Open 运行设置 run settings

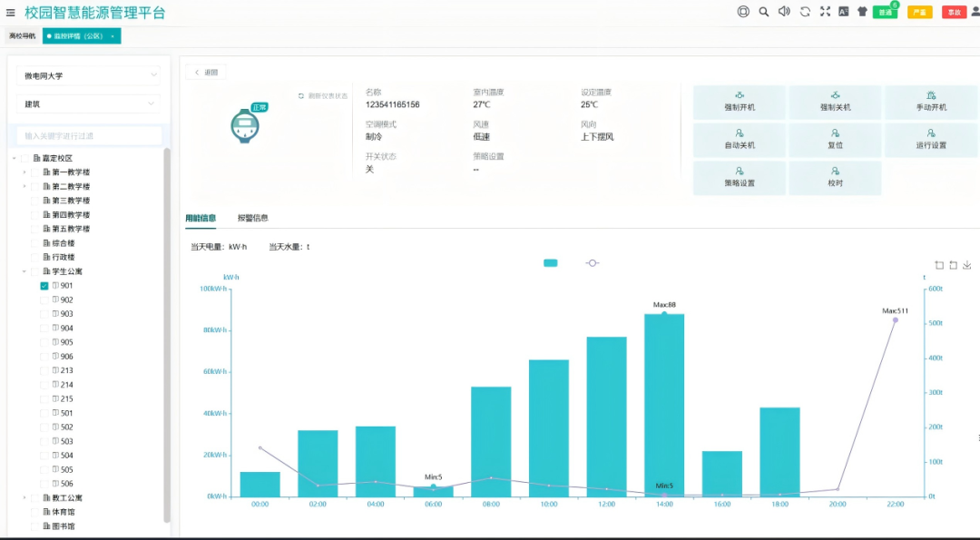(x=931, y=140)
